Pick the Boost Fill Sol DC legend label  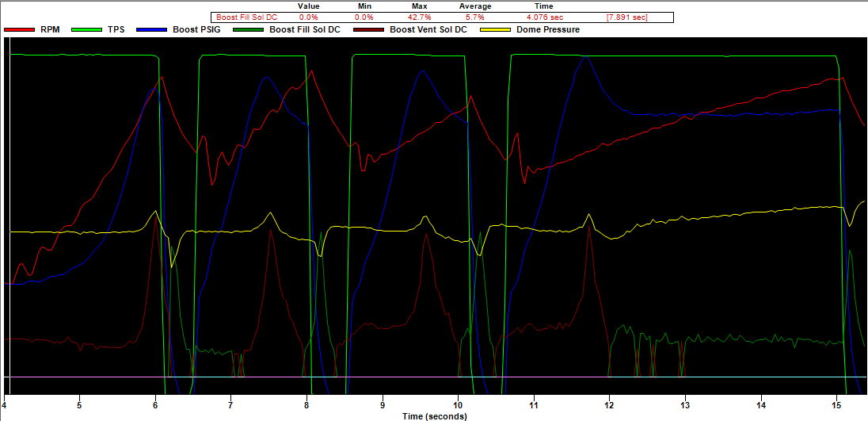point(305,30)
